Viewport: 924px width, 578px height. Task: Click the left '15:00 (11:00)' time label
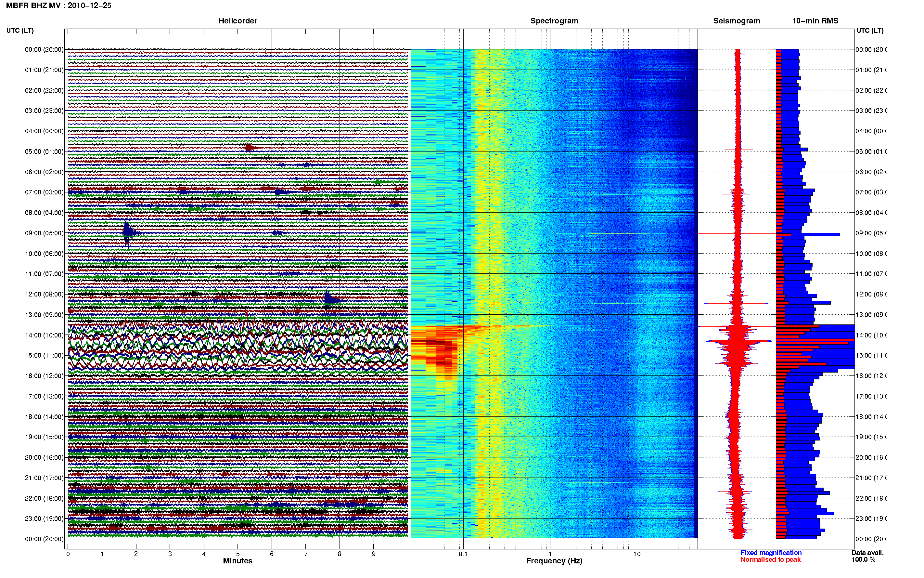(x=44, y=356)
